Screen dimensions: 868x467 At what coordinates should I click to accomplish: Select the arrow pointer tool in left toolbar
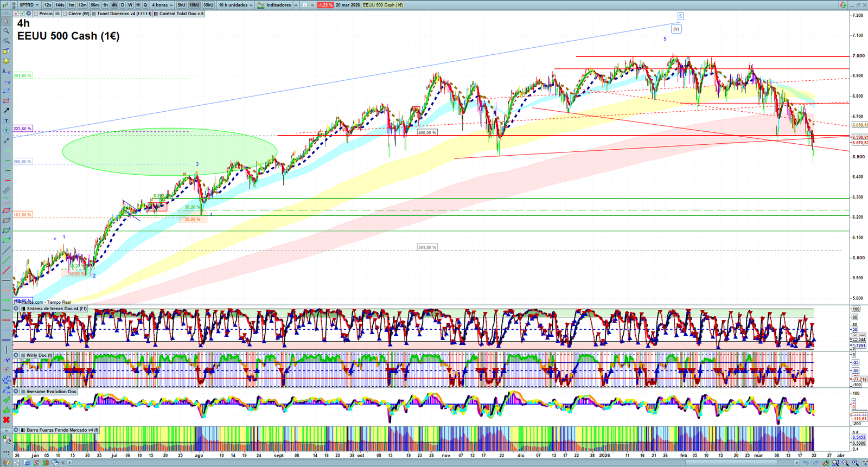click(x=6, y=21)
